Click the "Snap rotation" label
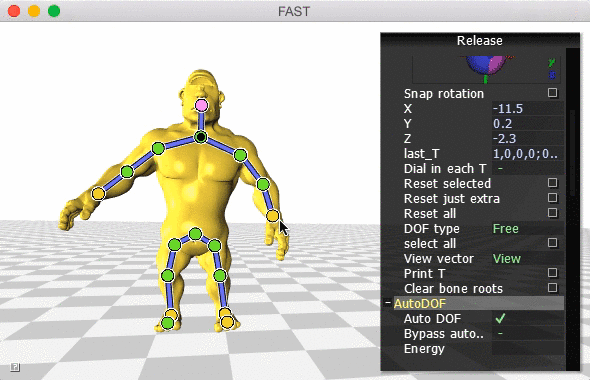 click(x=444, y=93)
